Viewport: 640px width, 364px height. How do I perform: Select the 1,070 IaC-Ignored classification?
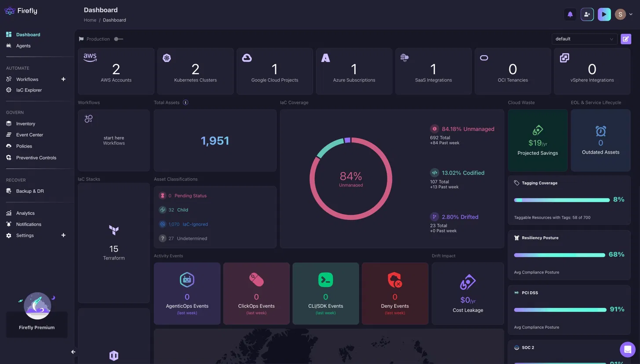tap(183, 224)
